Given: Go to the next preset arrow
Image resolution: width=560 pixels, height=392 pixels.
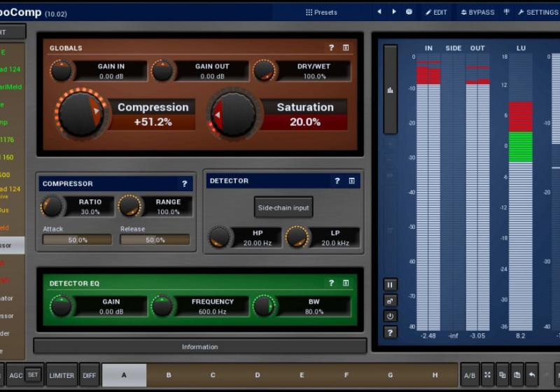Looking at the screenshot, I should (394, 12).
